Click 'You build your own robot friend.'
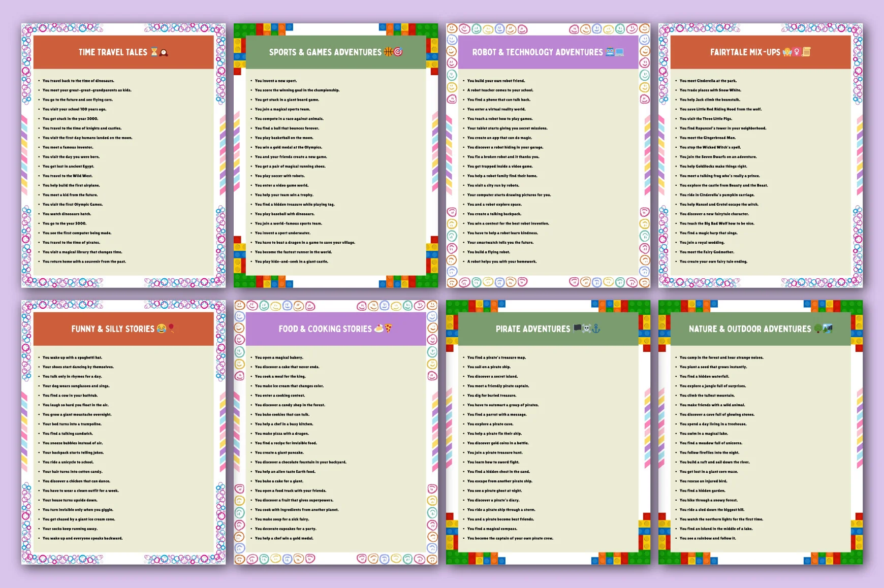Screen dimensions: 884x588 (x=496, y=81)
